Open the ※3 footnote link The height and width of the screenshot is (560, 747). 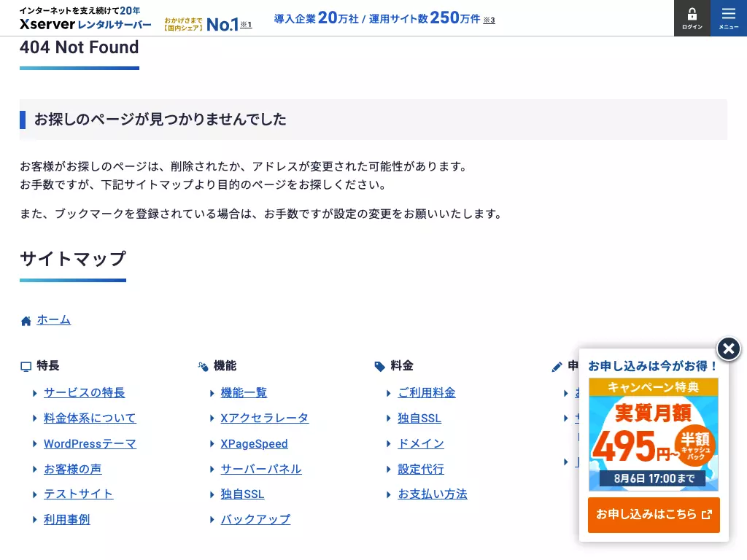click(489, 20)
